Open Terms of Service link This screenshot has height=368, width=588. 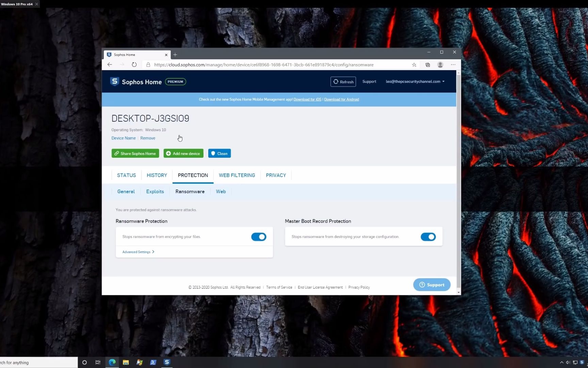point(279,287)
